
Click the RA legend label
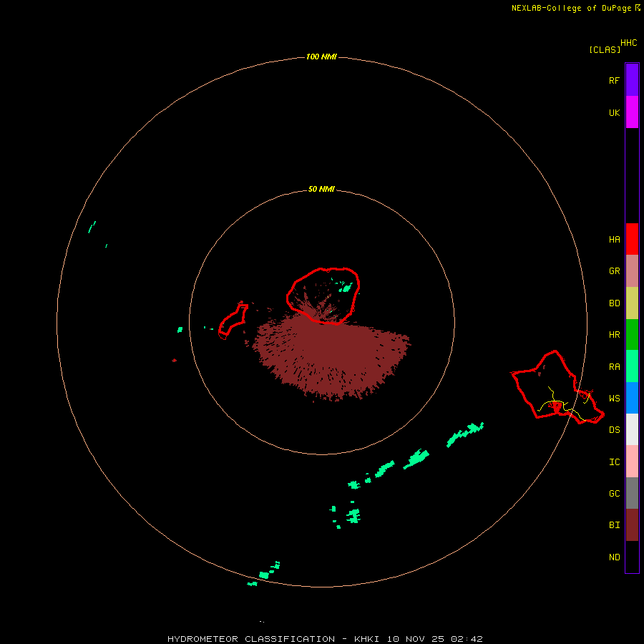pyautogui.click(x=614, y=367)
